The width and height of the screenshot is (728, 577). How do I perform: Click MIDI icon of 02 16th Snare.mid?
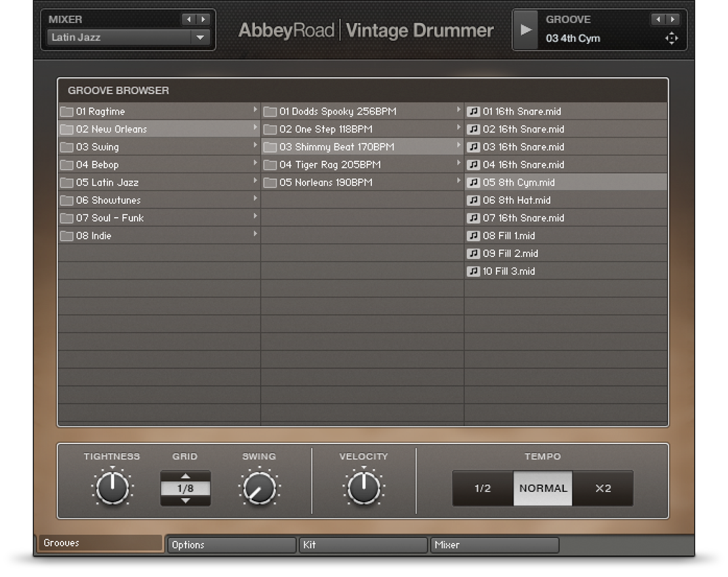click(473, 129)
